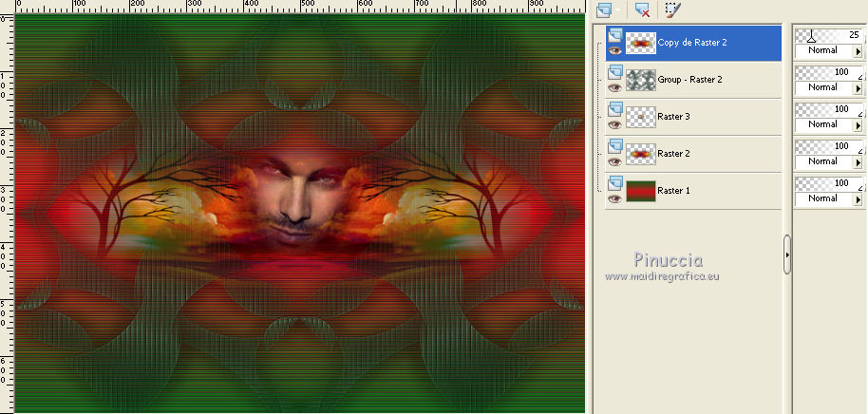Click layer type icon of Raster 2

tap(614, 146)
